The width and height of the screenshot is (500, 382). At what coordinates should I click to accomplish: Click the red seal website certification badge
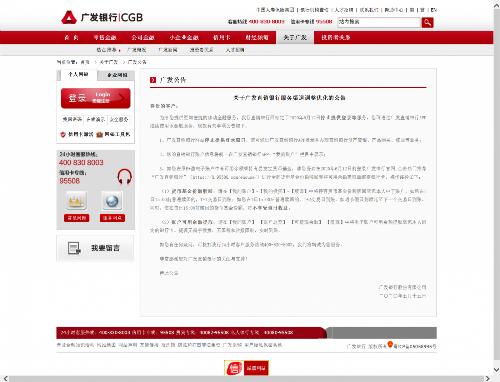pyautogui.click(x=234, y=368)
